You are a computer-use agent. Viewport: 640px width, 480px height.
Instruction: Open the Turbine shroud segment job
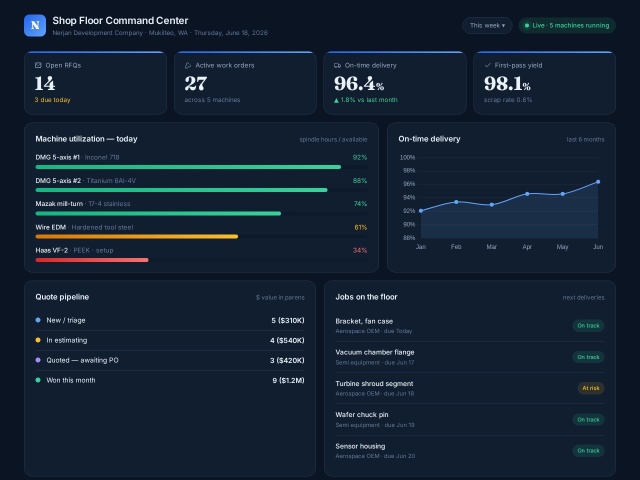click(x=470, y=388)
